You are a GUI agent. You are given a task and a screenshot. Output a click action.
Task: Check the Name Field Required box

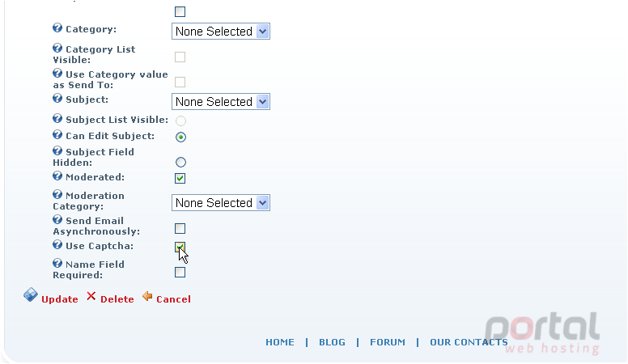(x=180, y=273)
